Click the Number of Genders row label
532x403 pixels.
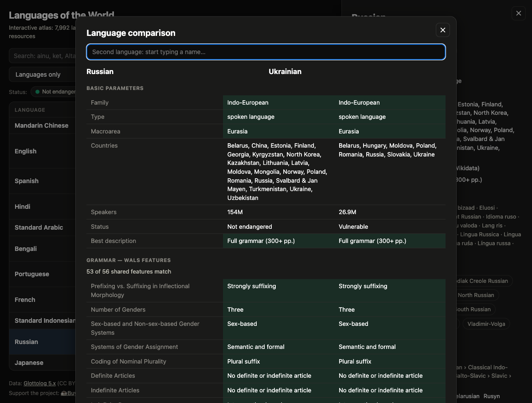(x=118, y=309)
